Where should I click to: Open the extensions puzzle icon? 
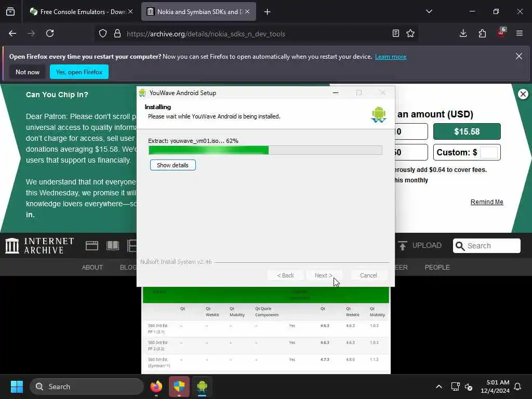[x=482, y=33]
